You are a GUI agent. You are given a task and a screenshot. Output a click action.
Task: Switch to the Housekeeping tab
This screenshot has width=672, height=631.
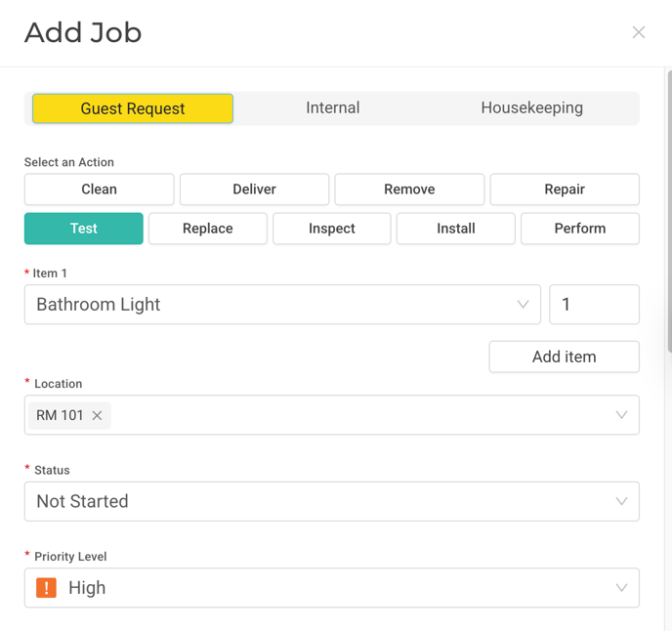(x=531, y=108)
